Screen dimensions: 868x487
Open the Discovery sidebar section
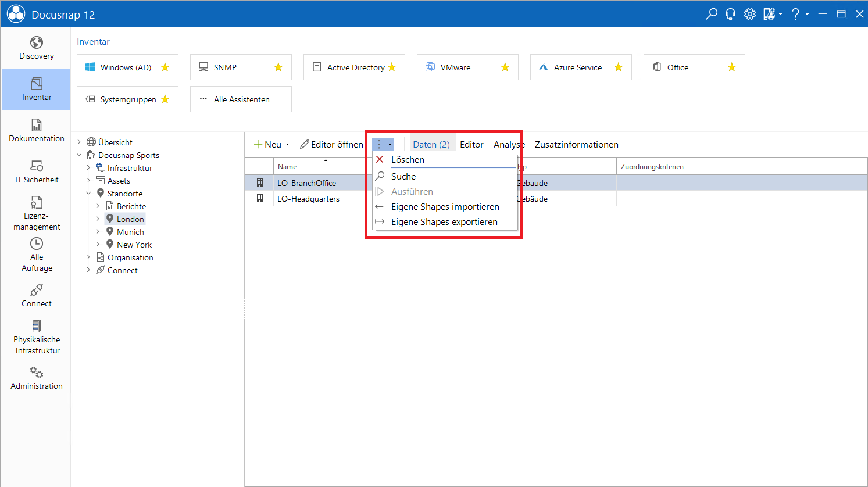coord(36,48)
